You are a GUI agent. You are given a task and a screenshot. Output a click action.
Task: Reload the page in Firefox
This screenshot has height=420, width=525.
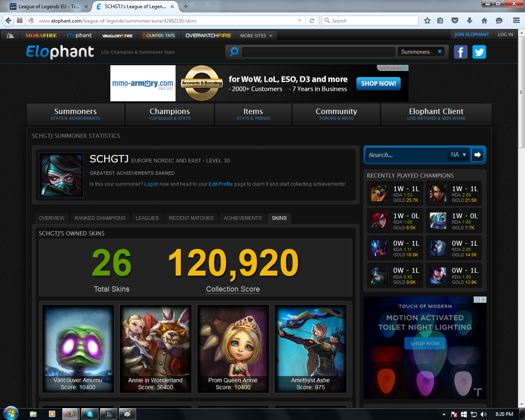tap(312, 21)
